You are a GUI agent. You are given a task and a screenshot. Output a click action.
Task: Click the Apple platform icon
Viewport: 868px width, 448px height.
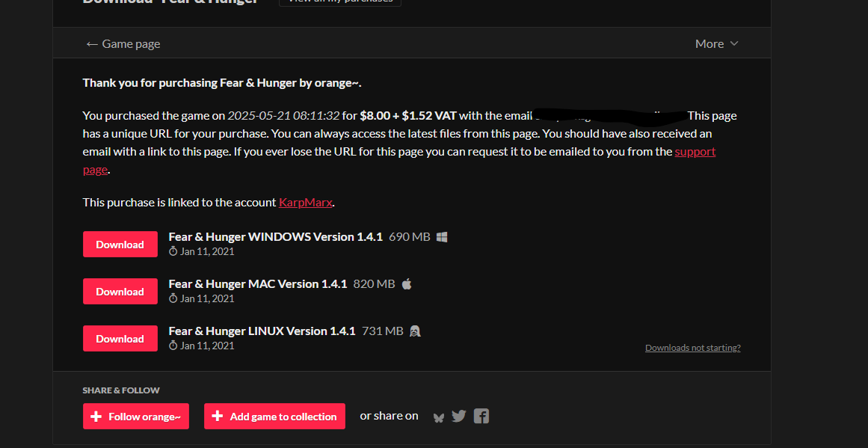407,284
